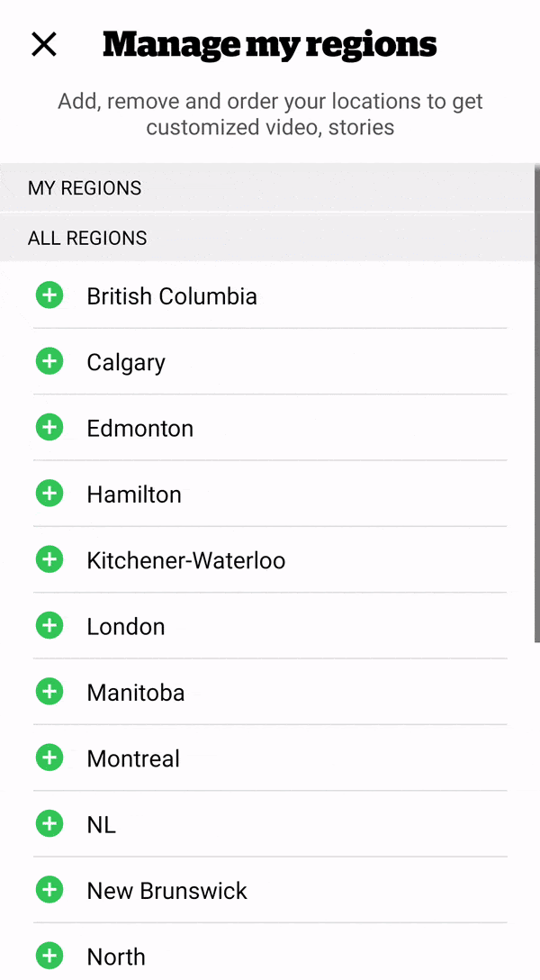Add Kitchener-Waterloo via its plus icon
This screenshot has height=980, width=540.
49,559
